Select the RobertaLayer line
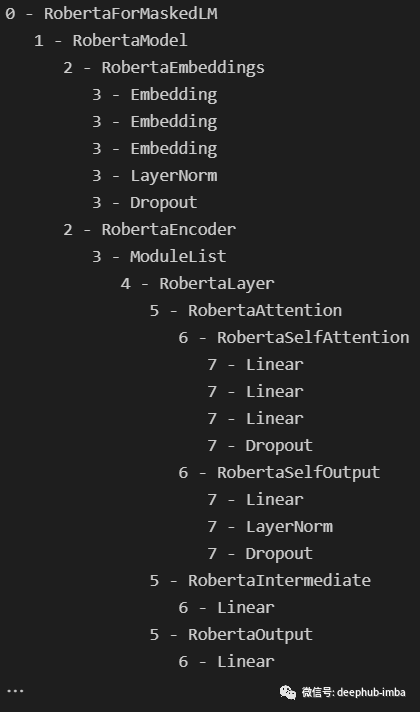 point(198,284)
